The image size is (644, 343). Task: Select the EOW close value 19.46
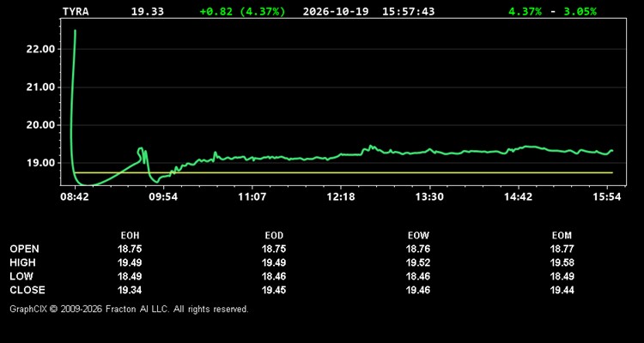coord(418,290)
